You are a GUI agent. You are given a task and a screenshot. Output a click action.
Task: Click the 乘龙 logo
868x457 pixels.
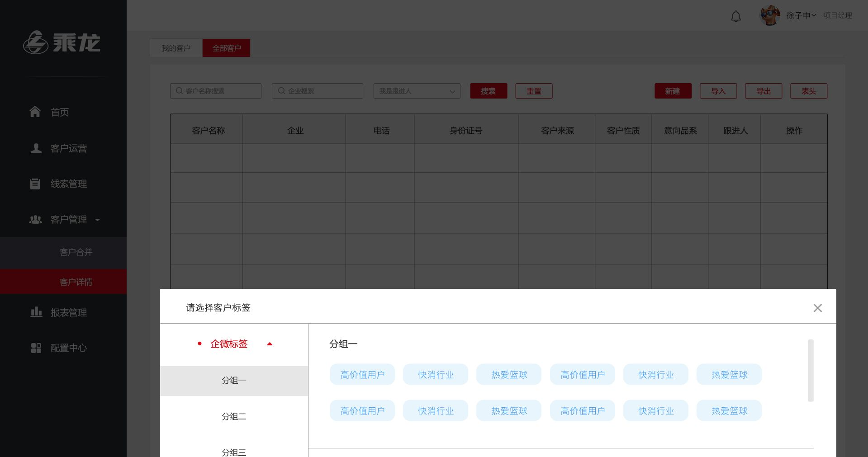62,43
